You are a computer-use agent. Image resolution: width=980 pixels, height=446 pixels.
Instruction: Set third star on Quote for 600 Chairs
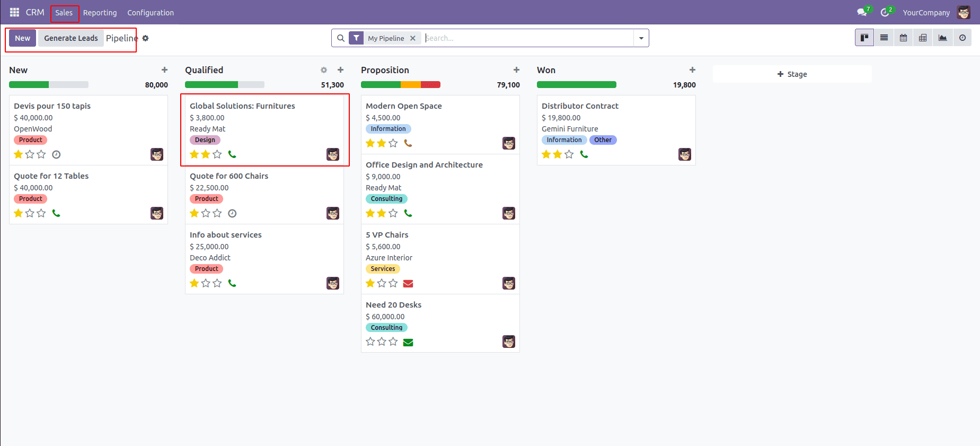click(x=217, y=213)
